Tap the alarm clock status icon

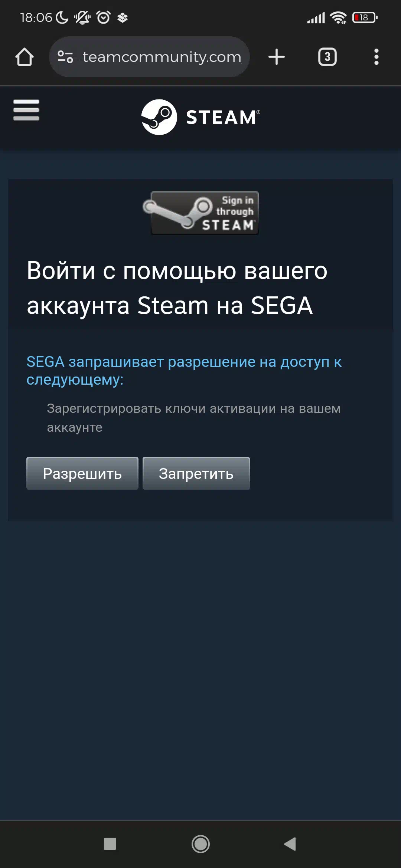(103, 17)
